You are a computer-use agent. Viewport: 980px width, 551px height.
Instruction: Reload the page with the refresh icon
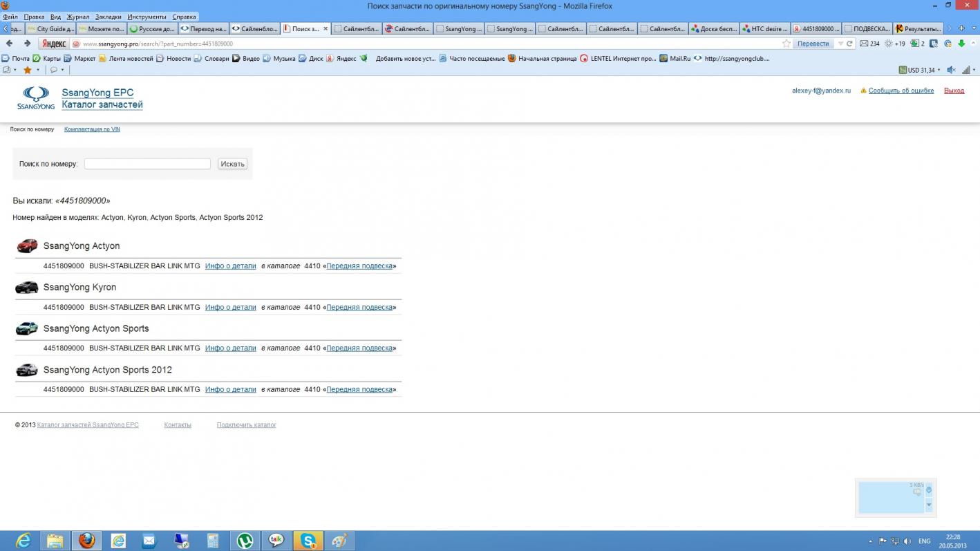[849, 44]
